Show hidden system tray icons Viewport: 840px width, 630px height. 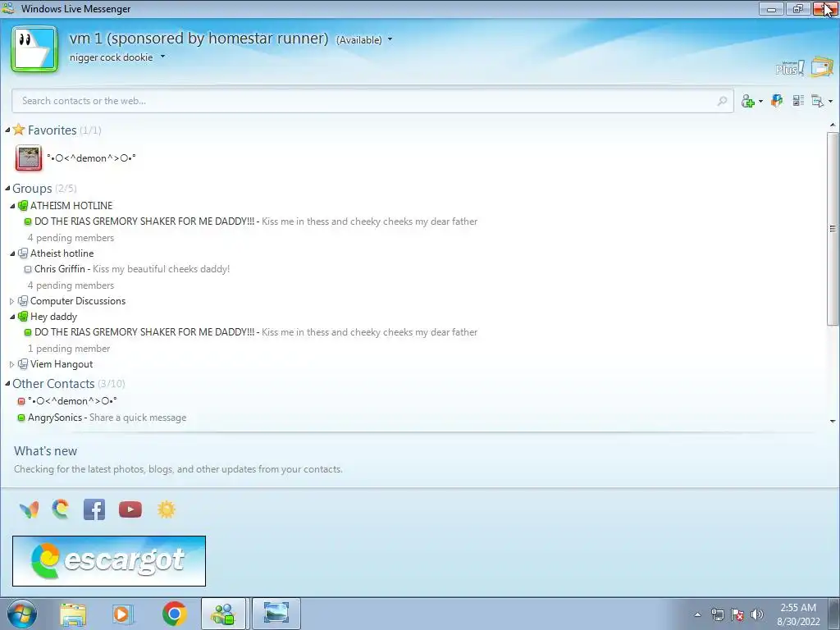(697, 614)
